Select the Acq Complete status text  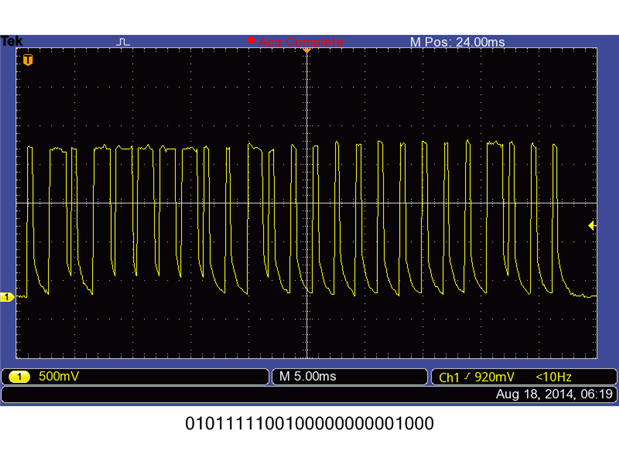[301, 42]
